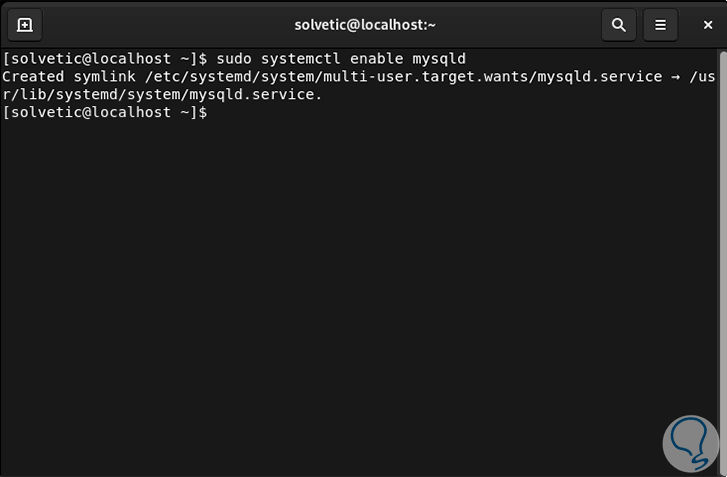Open a new terminal tab
The width and height of the screenshot is (727, 477).
[25, 25]
